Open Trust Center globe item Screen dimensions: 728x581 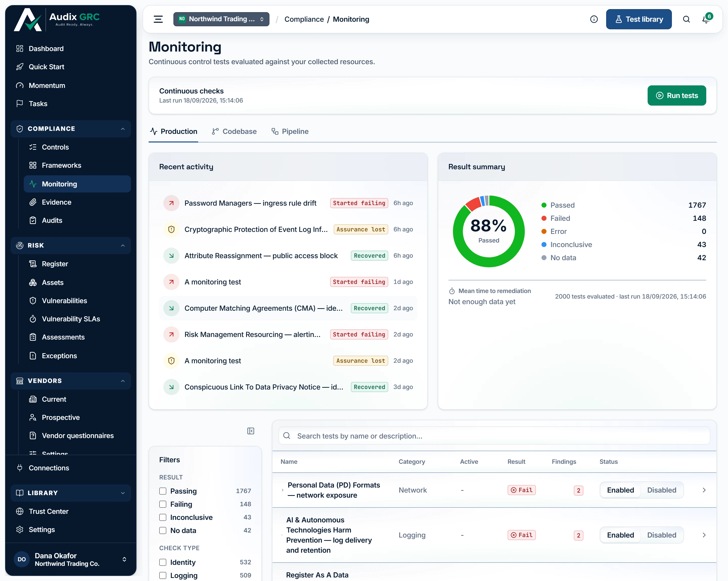pos(71,511)
